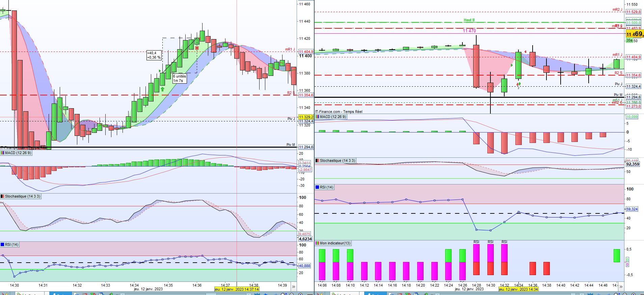This screenshot has width=644, height=295.
Task: Click the green triangle marker beside the measurement box
Action: (x=160, y=70)
